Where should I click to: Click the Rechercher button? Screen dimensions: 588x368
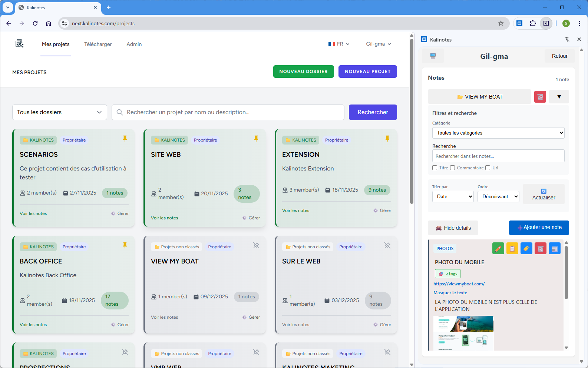click(x=373, y=112)
